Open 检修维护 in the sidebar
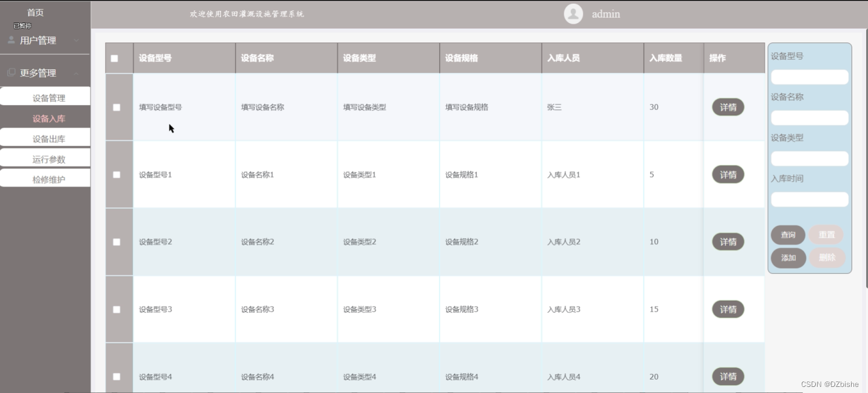The image size is (868, 393). click(45, 179)
